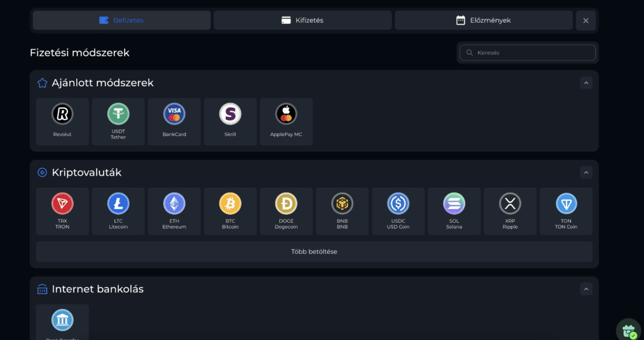644x340 pixels.
Task: Choose ETH Ethereum cryptocurrency
Action: pos(174,212)
